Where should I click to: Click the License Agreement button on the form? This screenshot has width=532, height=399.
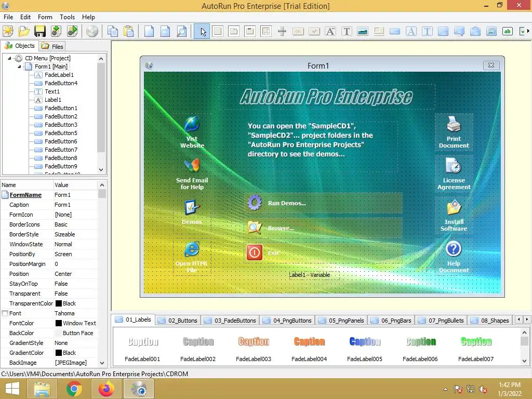pyautogui.click(x=454, y=174)
